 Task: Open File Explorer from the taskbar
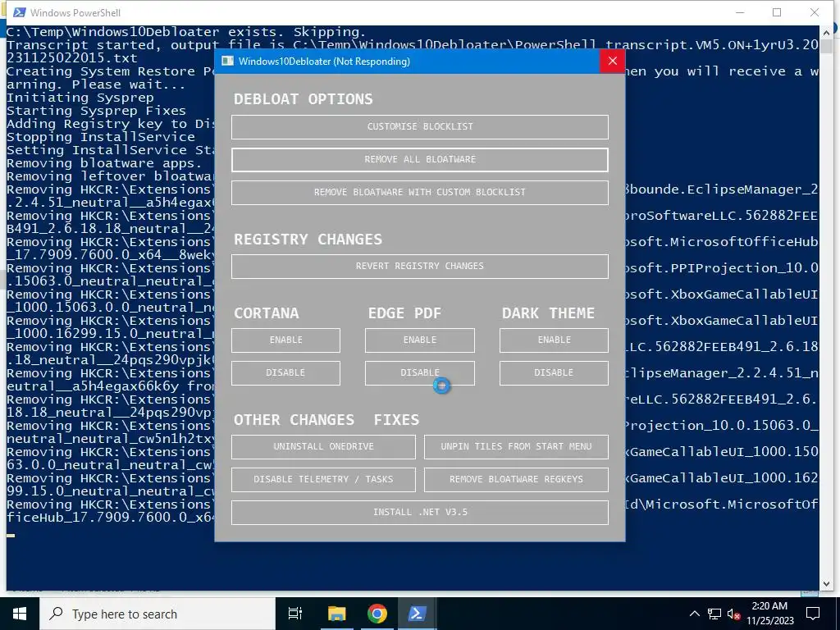[x=337, y=614]
